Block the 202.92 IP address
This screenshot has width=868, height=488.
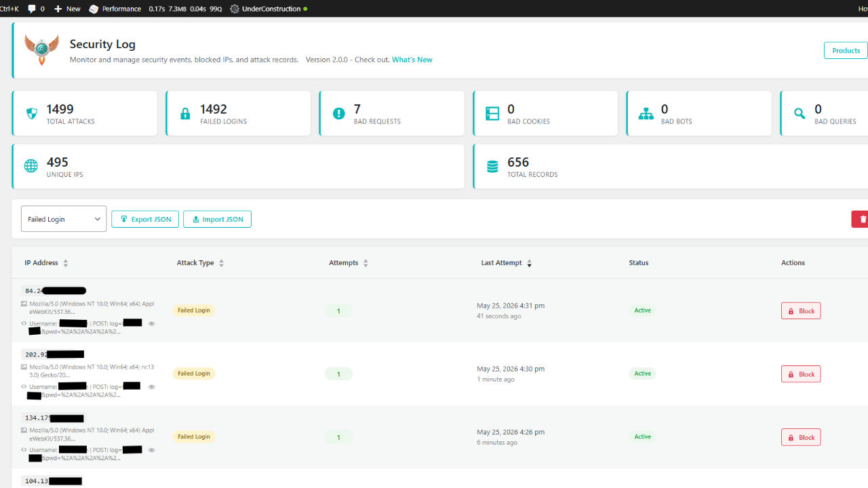pyautogui.click(x=801, y=374)
